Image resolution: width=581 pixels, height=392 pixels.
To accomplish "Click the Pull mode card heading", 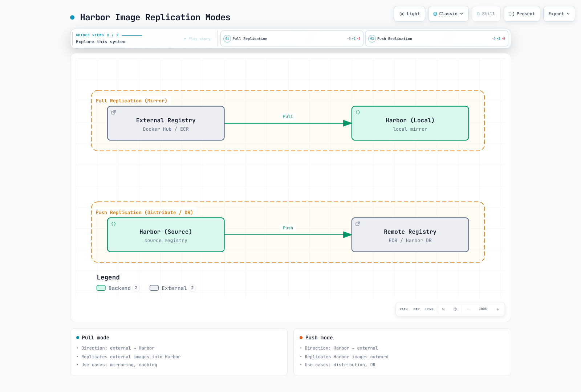I will pyautogui.click(x=96, y=338).
